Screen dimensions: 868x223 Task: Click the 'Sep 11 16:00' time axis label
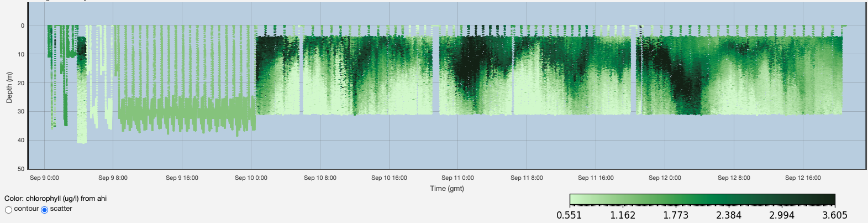(x=596, y=178)
